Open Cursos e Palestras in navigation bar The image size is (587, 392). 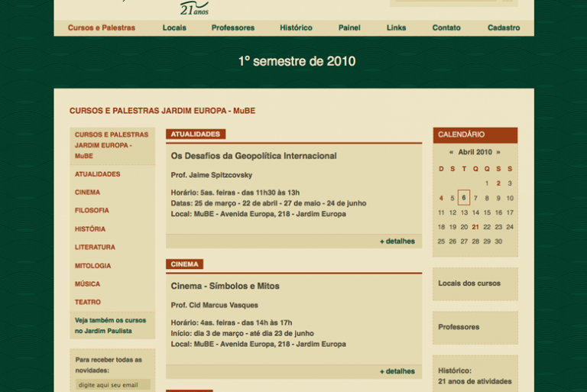coord(101,28)
